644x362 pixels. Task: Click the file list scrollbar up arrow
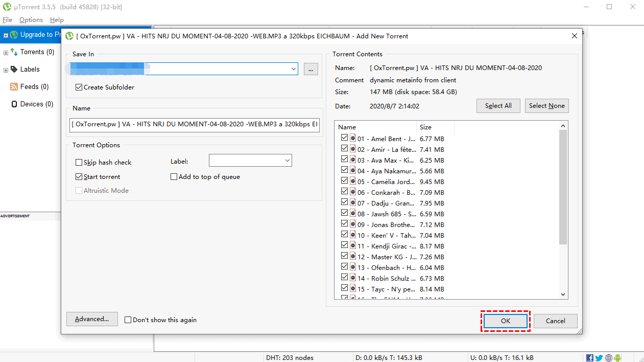(563, 126)
